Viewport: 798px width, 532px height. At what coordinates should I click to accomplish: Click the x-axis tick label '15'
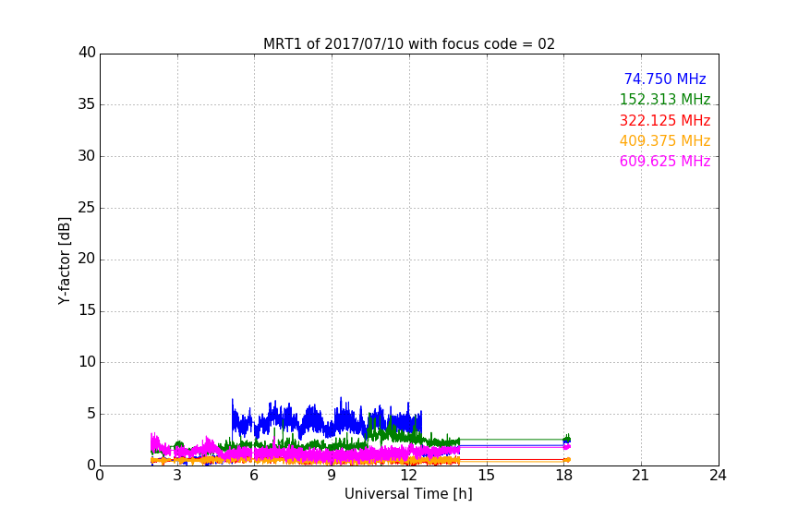pyautogui.click(x=486, y=476)
